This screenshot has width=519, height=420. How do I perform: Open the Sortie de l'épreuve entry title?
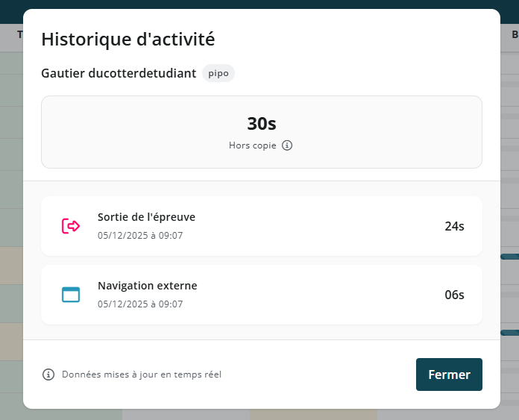coord(146,217)
